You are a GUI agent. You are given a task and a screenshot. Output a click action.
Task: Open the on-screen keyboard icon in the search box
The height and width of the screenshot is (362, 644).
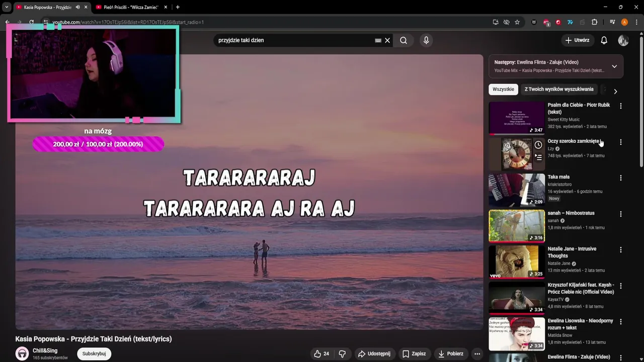click(378, 40)
